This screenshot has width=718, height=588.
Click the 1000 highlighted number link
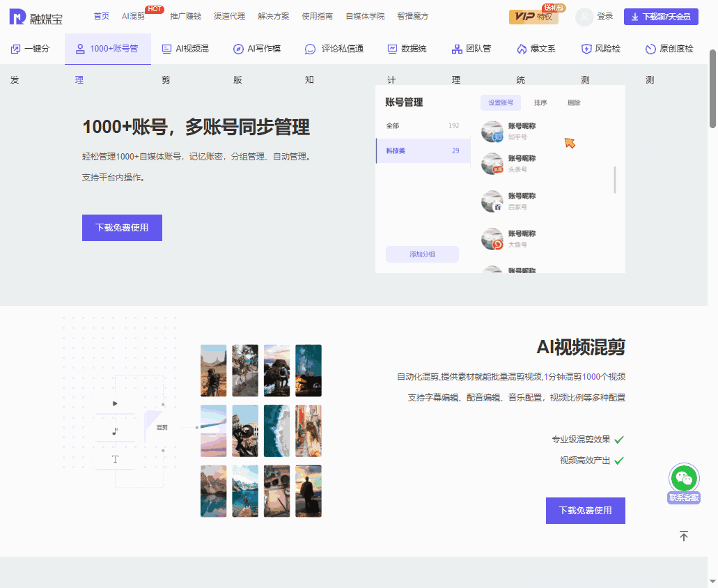591,377
